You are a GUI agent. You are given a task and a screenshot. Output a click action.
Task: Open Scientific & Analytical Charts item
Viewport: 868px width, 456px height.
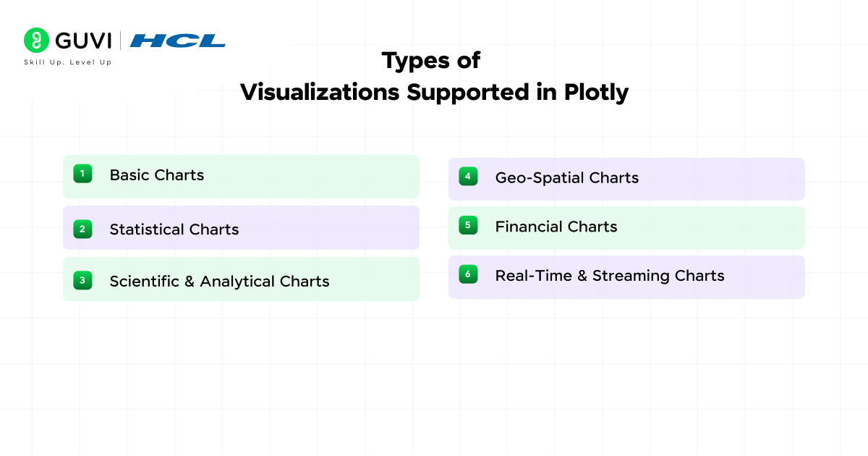point(219,282)
